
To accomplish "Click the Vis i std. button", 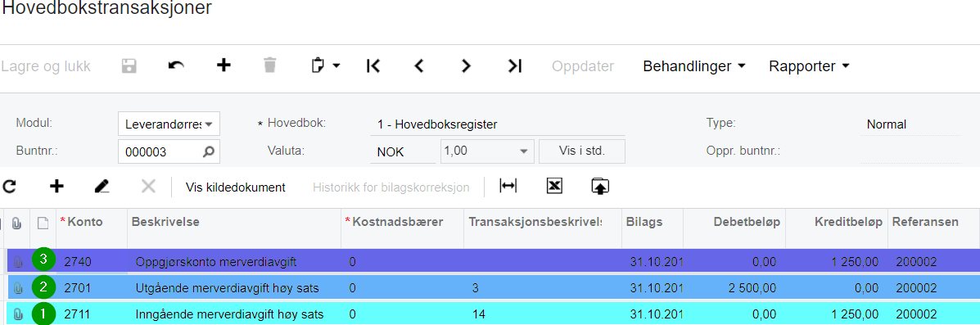I will (x=582, y=151).
